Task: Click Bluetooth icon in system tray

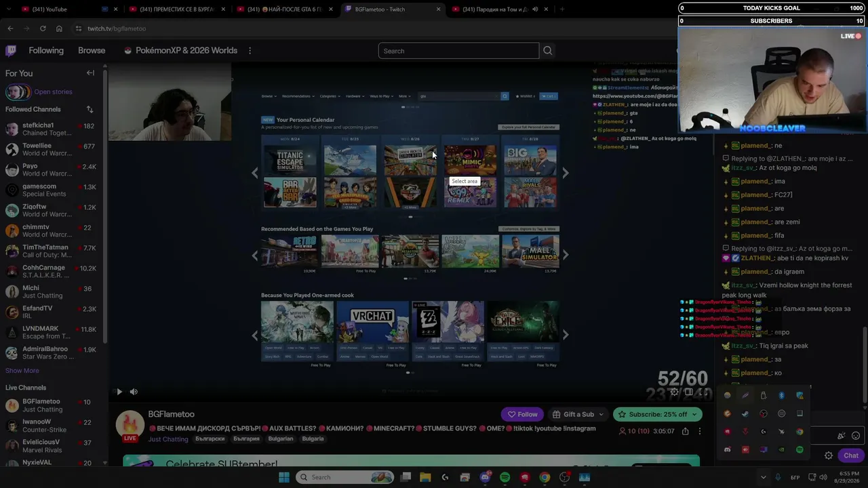Action: [x=781, y=396]
